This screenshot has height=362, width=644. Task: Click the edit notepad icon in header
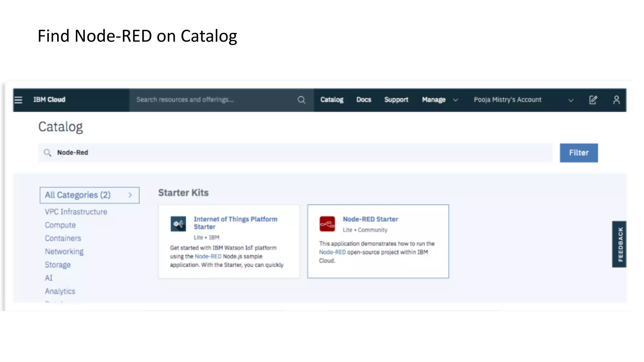(593, 100)
